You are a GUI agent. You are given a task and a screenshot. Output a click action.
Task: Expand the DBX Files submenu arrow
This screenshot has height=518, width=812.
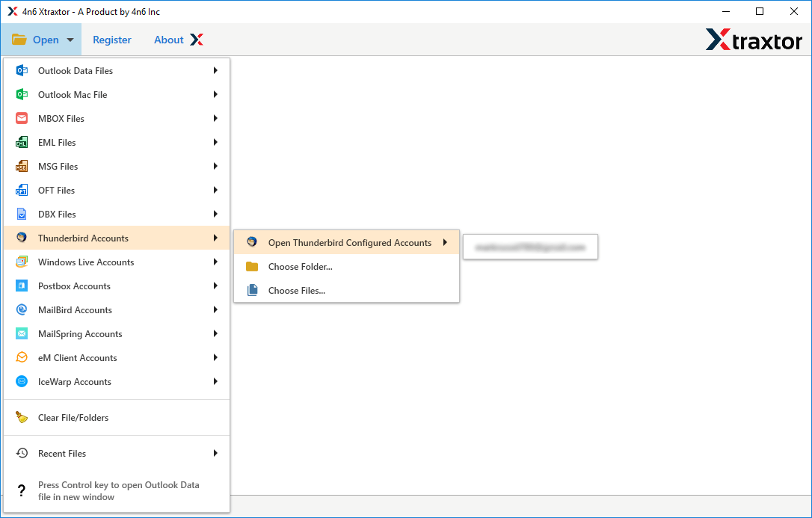click(x=215, y=214)
